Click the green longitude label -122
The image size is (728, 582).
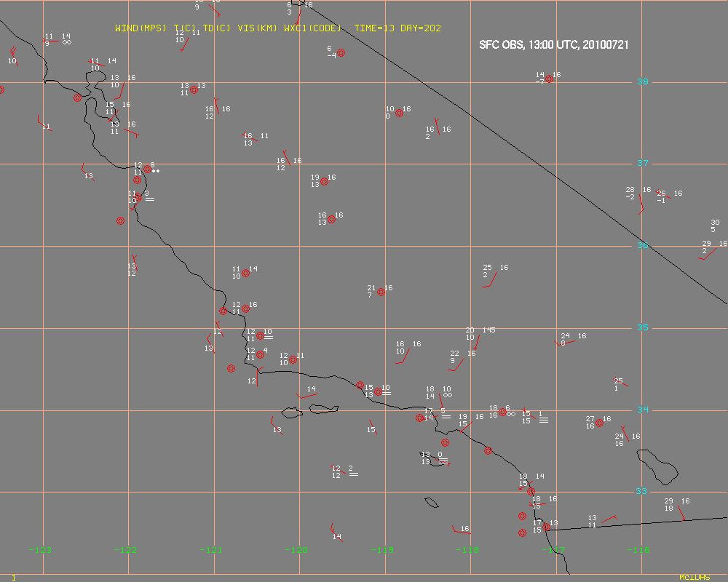point(125,551)
